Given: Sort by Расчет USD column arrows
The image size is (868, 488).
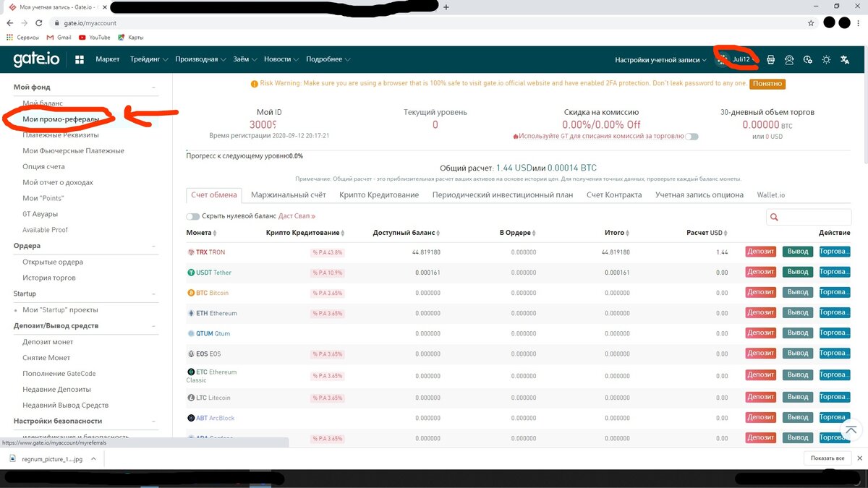Looking at the screenshot, I should [726, 233].
